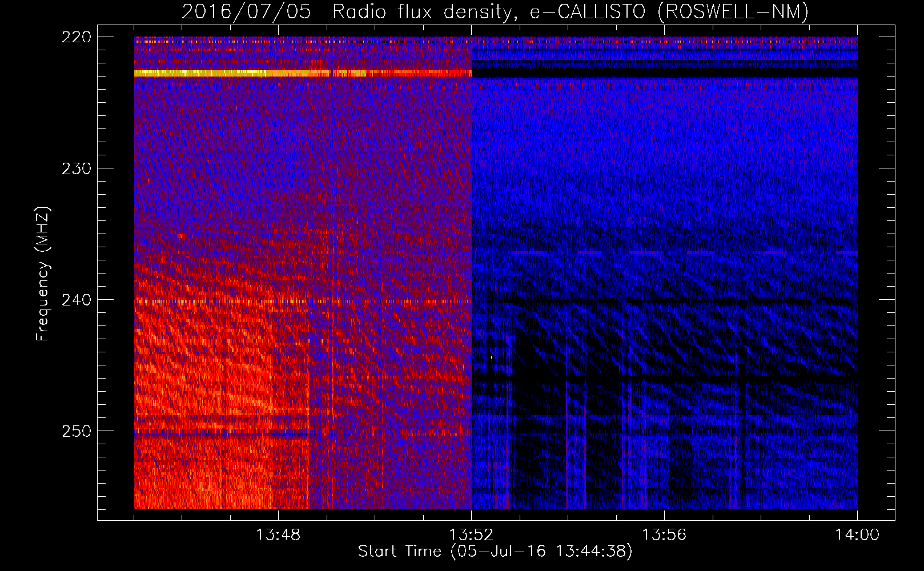Click the 14:00 time tick label

[857, 535]
